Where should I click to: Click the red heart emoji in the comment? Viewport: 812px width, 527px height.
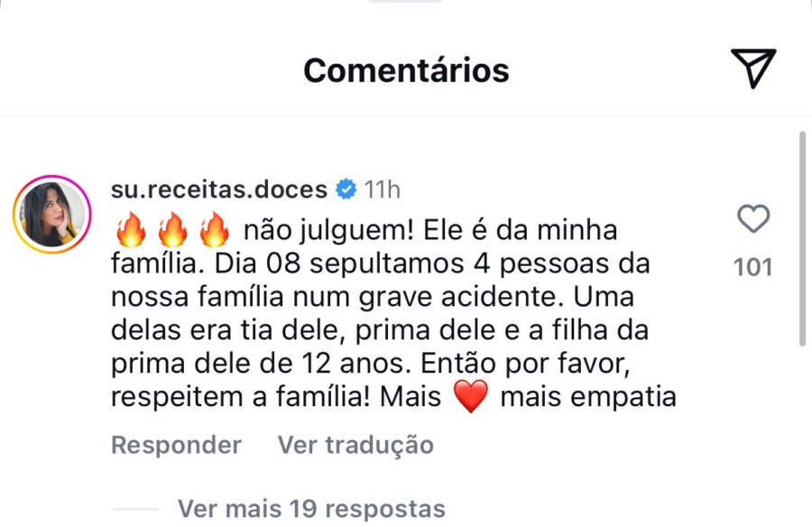469,397
